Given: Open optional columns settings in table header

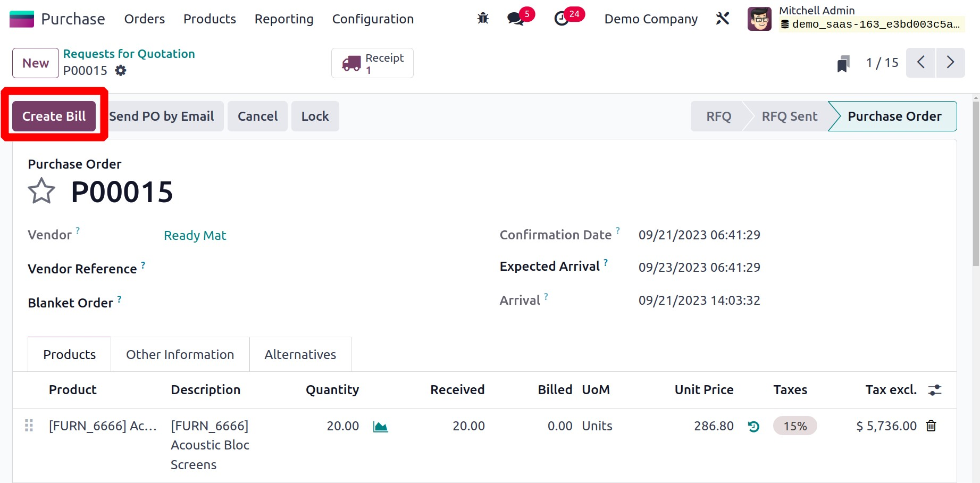Looking at the screenshot, I should (x=935, y=390).
